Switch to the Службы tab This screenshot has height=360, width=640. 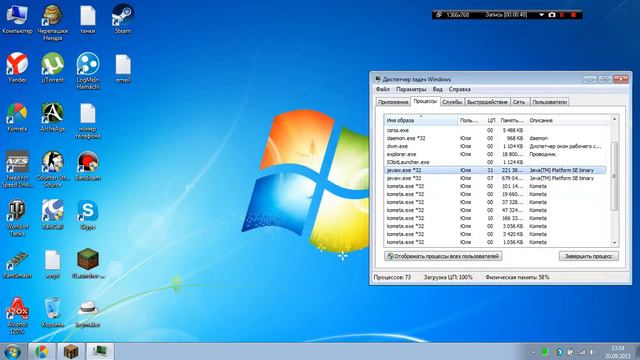[452, 102]
